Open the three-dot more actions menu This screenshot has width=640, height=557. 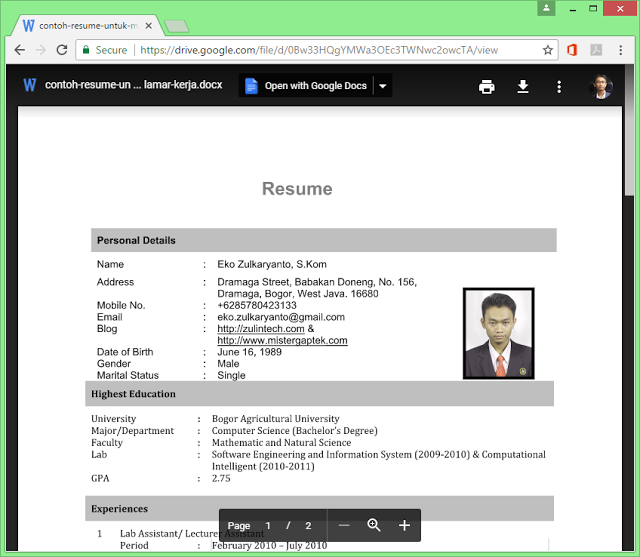(x=559, y=87)
